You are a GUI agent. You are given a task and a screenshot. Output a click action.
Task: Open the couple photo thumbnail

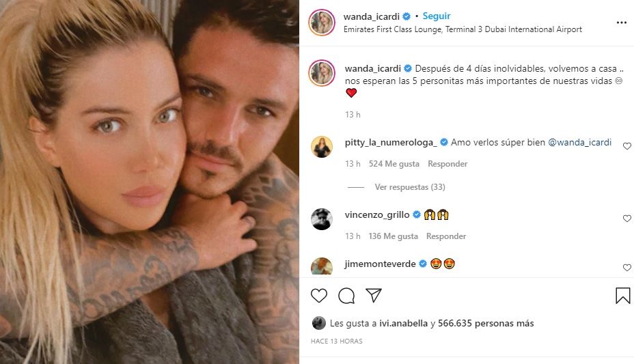(x=150, y=182)
